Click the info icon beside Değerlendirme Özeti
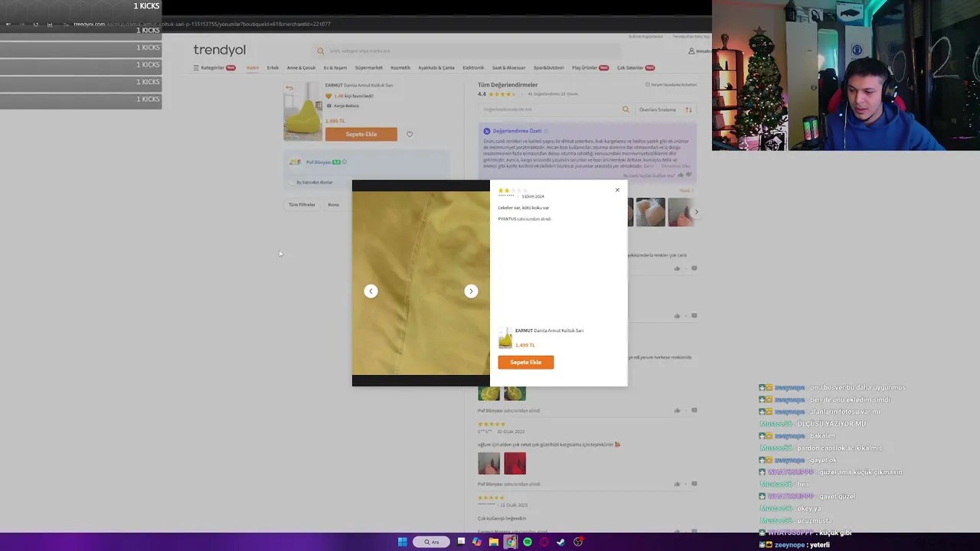This screenshot has height=551, width=980. (x=546, y=131)
